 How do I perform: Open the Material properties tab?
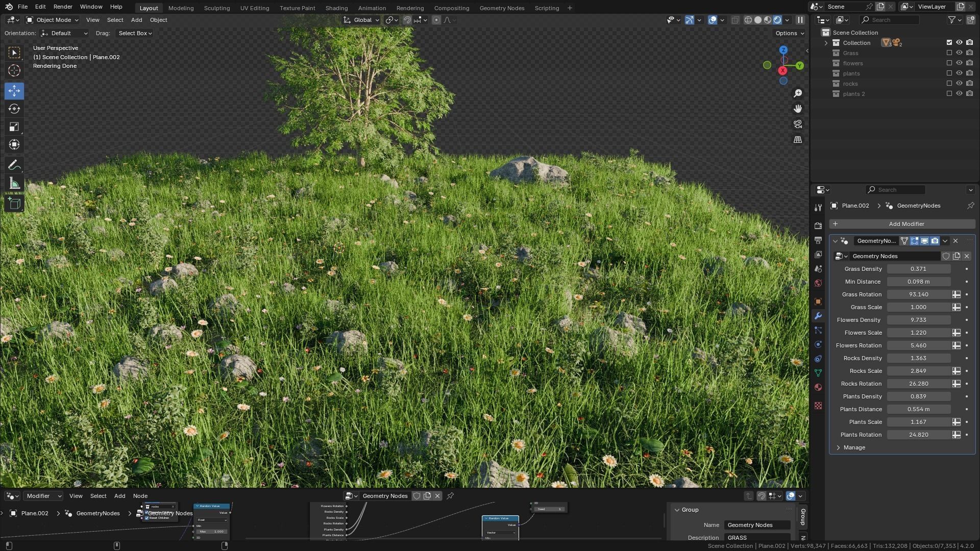[818, 387]
